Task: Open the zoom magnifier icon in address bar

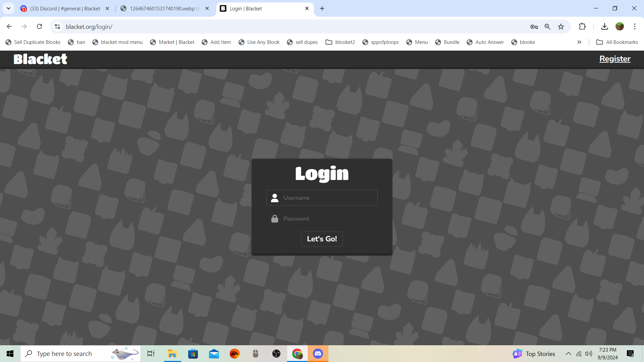Action: 547,27
